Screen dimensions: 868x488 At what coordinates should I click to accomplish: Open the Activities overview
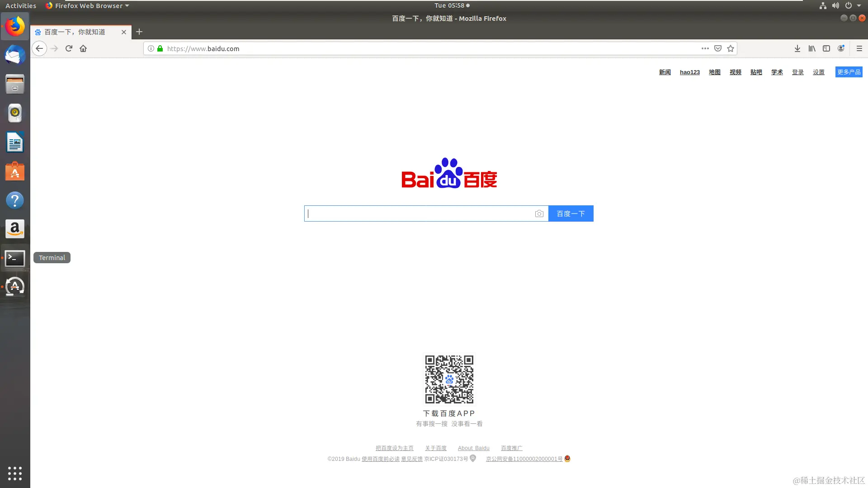21,5
